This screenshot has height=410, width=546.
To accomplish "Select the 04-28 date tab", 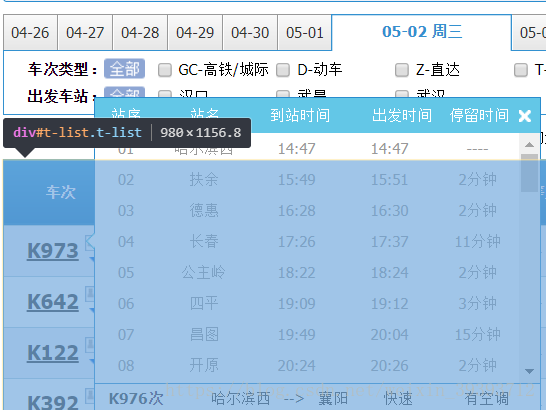I will pos(140,33).
